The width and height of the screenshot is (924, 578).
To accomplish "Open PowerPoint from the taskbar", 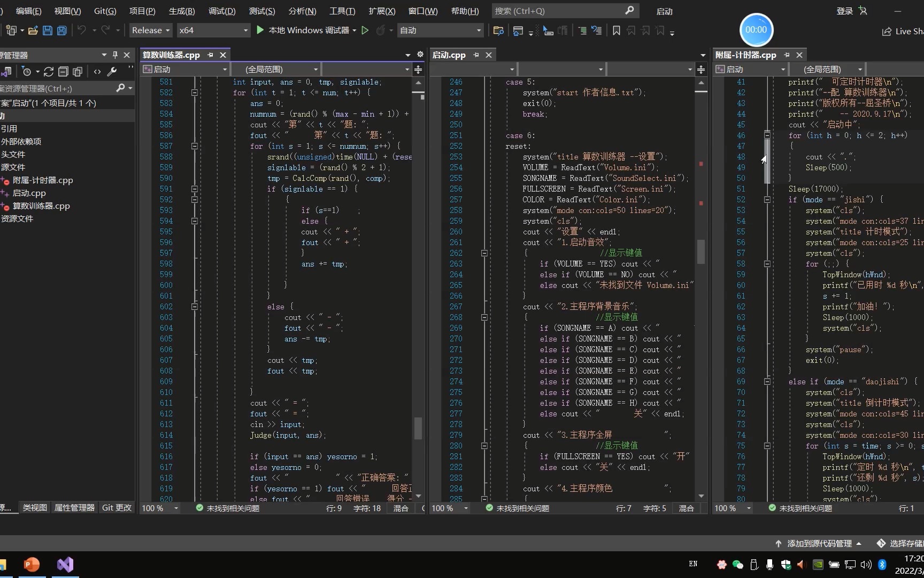I will 31,564.
